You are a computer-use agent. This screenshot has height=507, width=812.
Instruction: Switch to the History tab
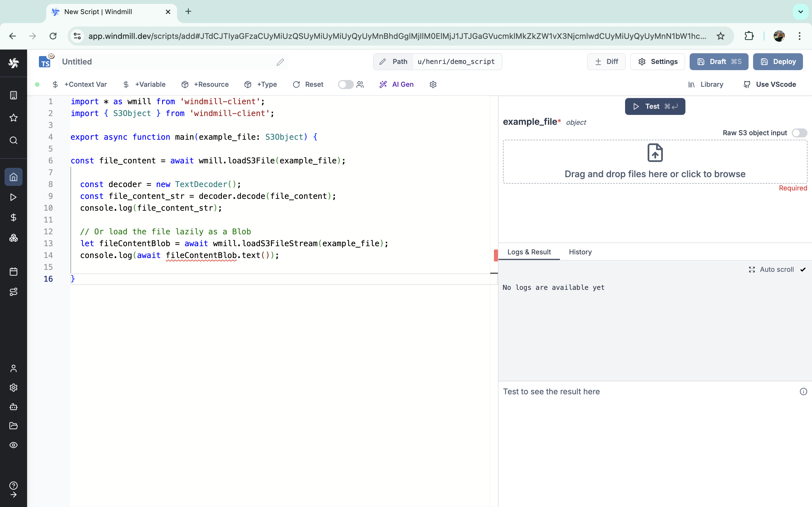click(581, 252)
